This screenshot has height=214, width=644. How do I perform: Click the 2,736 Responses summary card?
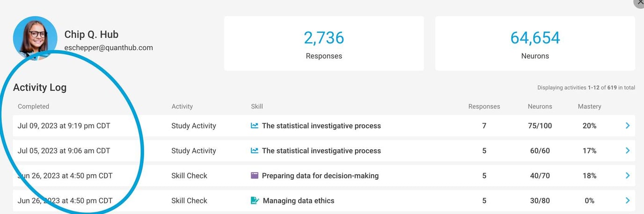(x=324, y=44)
